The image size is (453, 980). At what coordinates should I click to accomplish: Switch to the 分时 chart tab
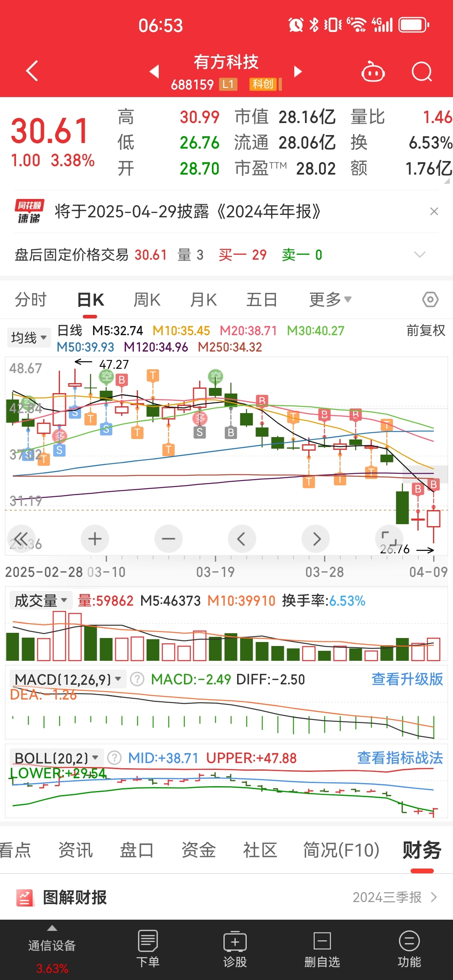tap(31, 300)
